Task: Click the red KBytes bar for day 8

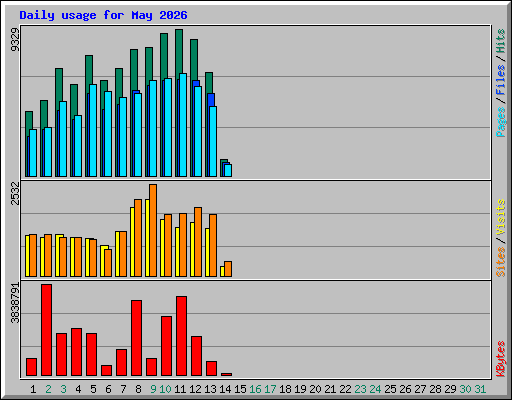Action: click(x=136, y=338)
